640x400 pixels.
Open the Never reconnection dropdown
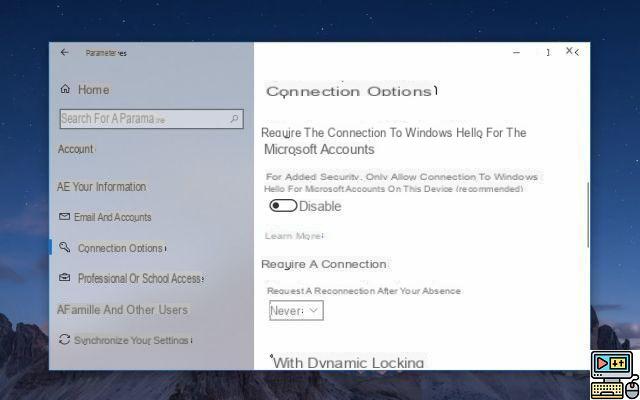coord(296,311)
